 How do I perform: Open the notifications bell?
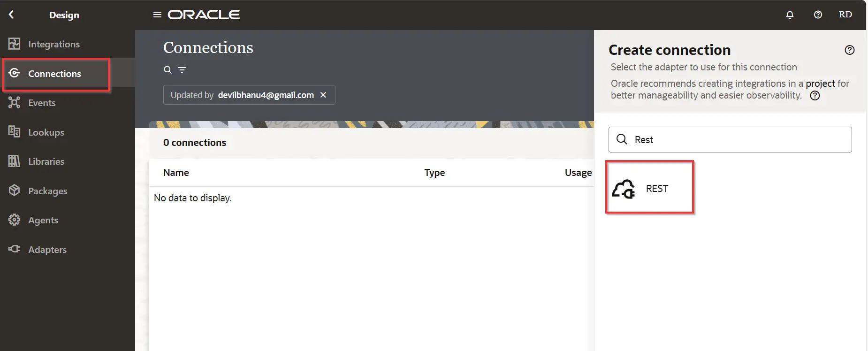point(790,15)
